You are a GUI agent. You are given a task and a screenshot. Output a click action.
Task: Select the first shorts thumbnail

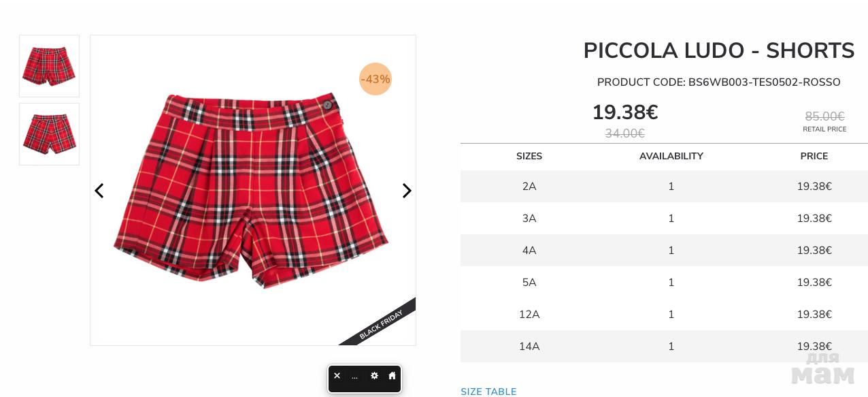coord(49,66)
